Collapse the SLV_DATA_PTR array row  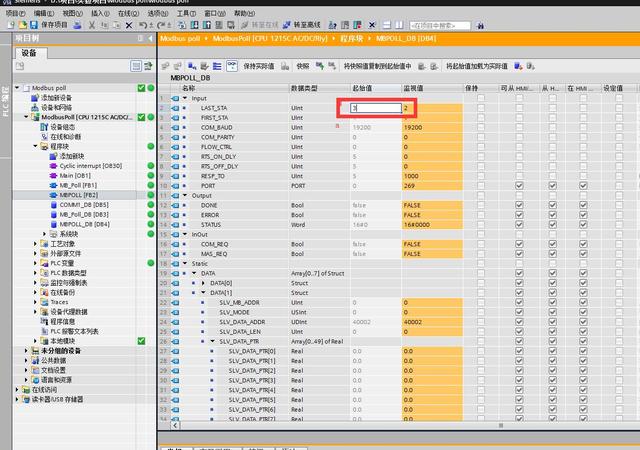[213, 341]
